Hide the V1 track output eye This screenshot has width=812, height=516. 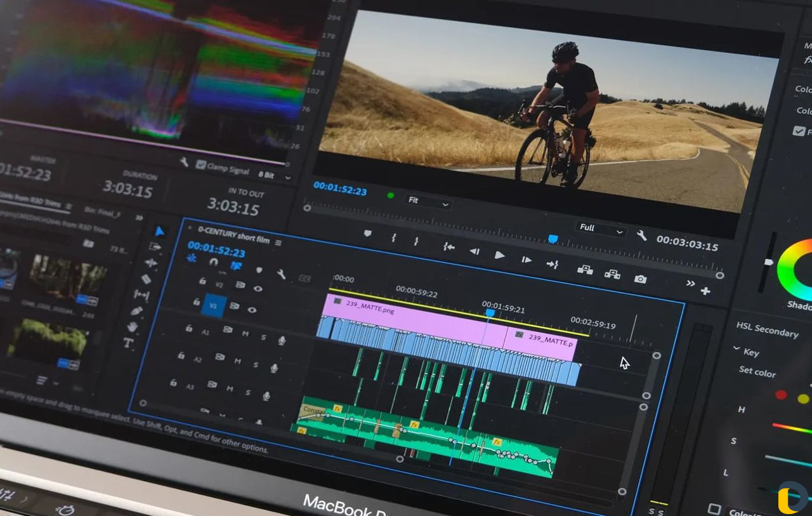click(252, 310)
